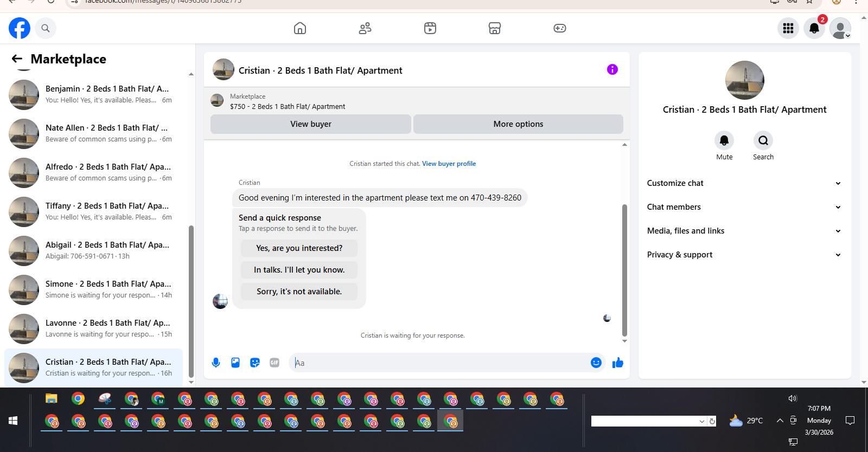868x452 pixels.
Task: Click the taskbar address input box
Action: click(644, 421)
